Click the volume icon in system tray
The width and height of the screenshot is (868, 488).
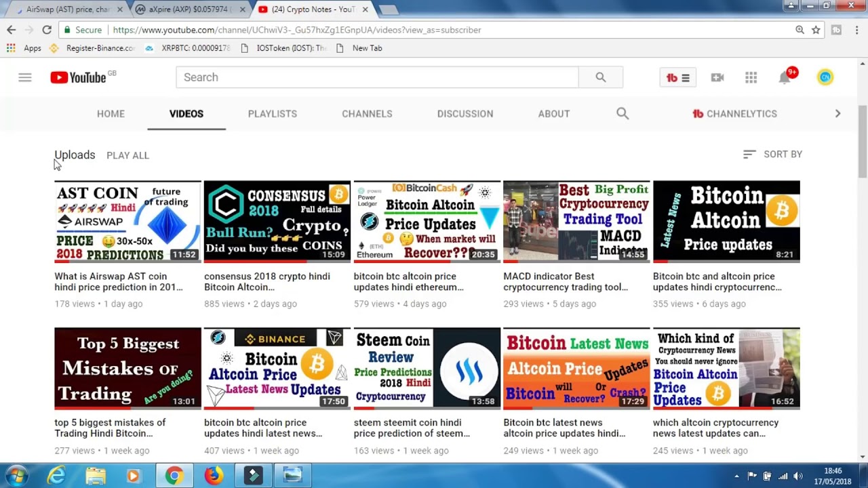point(798,476)
